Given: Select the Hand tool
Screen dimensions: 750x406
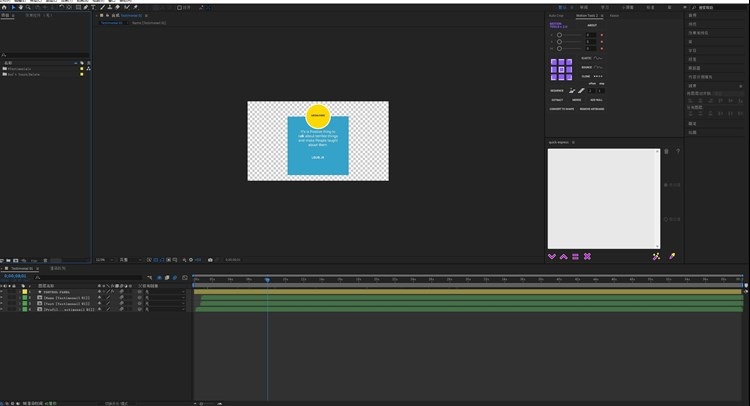Looking at the screenshot, I should (21, 8).
